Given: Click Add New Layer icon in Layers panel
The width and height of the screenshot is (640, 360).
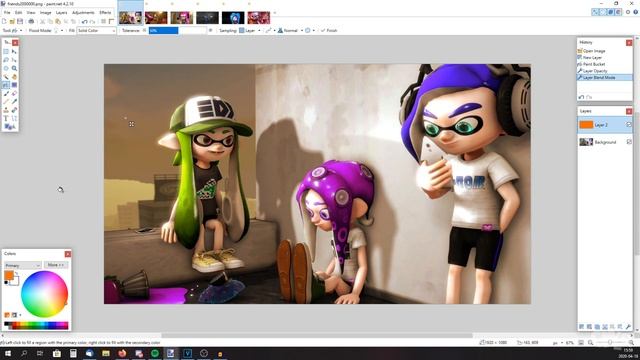Looking at the screenshot, I should [581, 327].
